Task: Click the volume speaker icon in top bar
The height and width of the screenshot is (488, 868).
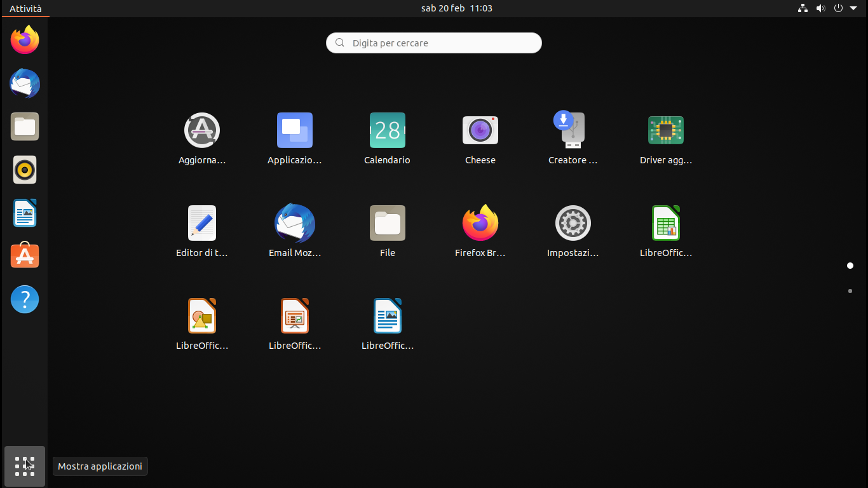Action: (820, 8)
